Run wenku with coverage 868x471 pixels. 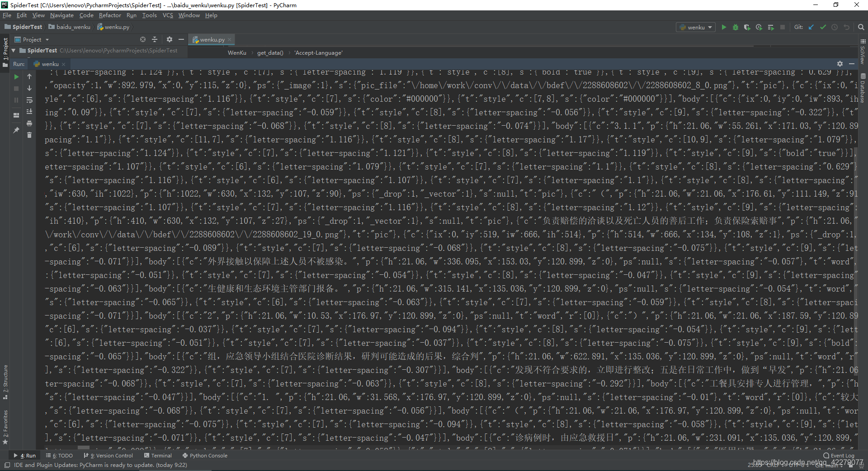point(747,27)
